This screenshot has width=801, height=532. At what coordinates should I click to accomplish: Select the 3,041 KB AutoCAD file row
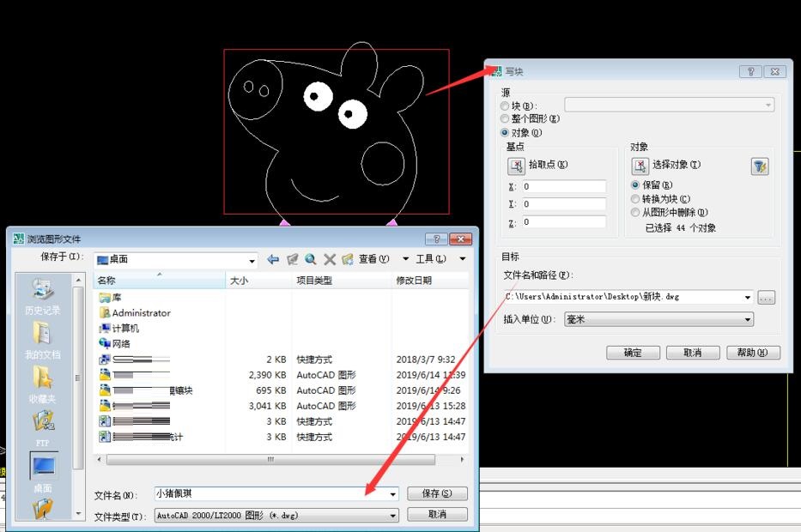(281, 406)
